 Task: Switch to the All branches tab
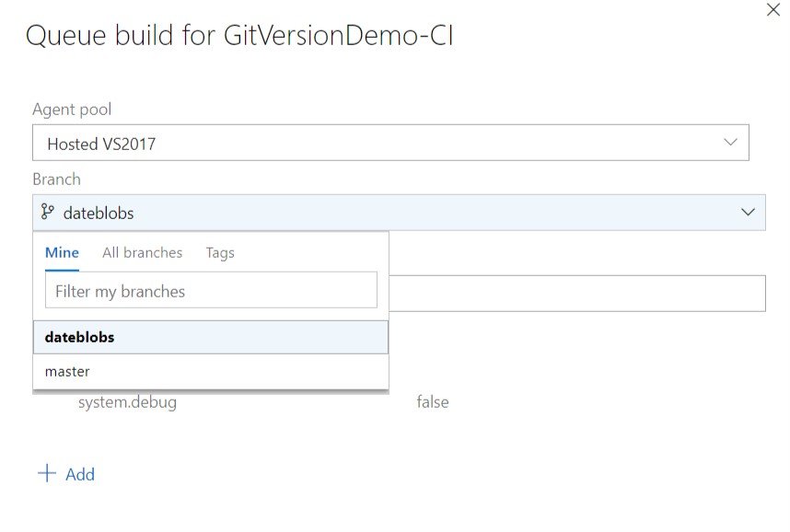(143, 252)
